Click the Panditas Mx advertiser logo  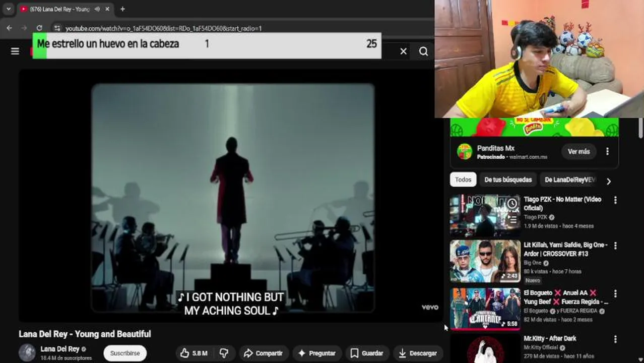(464, 151)
